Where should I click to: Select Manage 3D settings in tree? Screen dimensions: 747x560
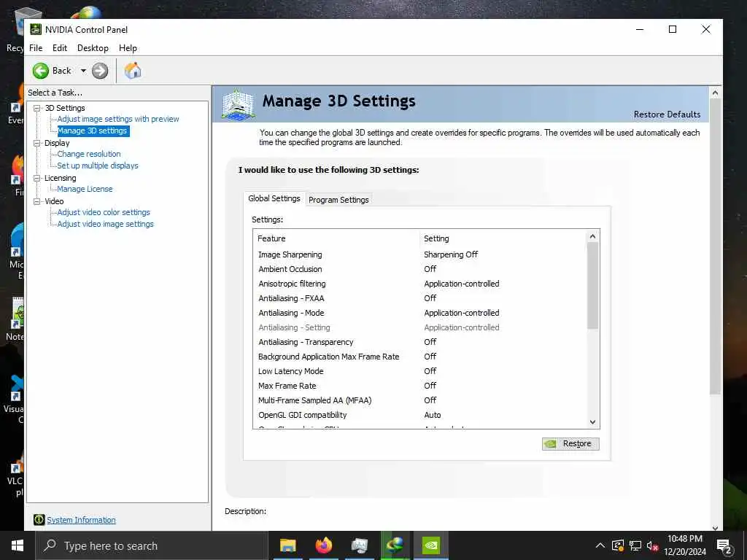(x=93, y=131)
